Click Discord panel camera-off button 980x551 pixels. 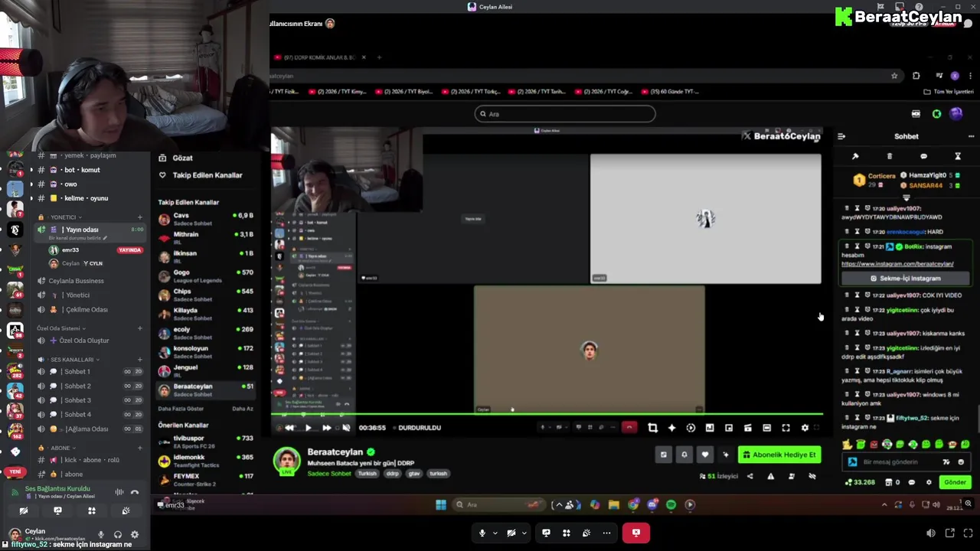[x=24, y=510]
